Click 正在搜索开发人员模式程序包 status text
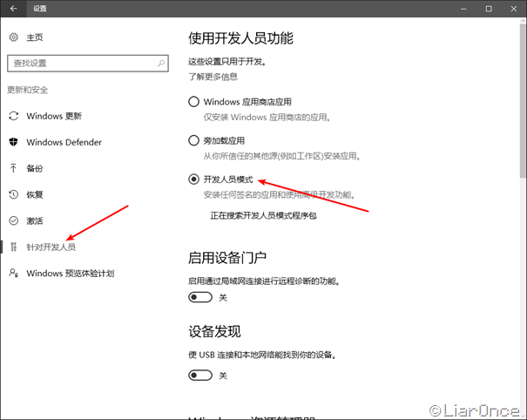 pyautogui.click(x=263, y=215)
